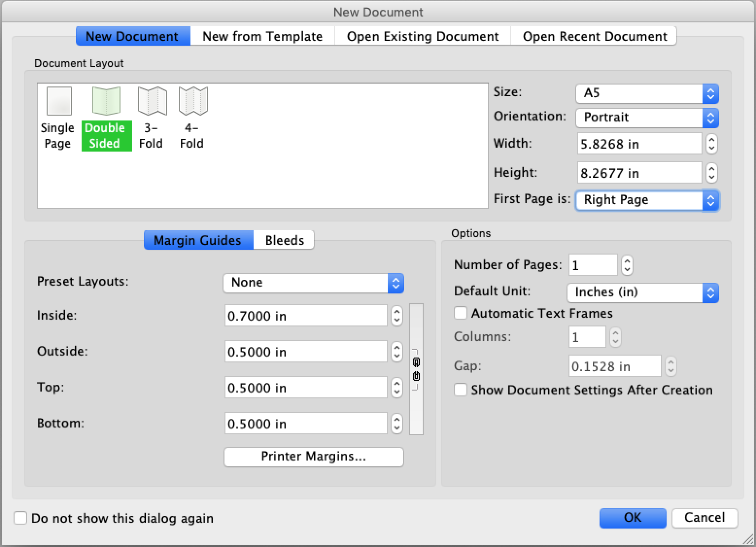Open the Open Recent Document tab
This screenshot has height=547, width=756.
(594, 36)
